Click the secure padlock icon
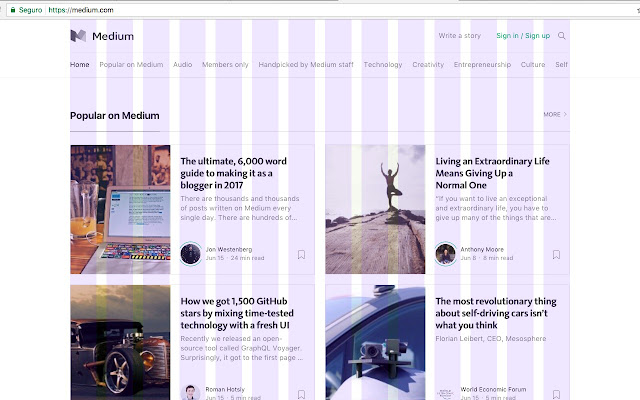Image resolution: width=640 pixels, height=400 pixels. click(13, 10)
